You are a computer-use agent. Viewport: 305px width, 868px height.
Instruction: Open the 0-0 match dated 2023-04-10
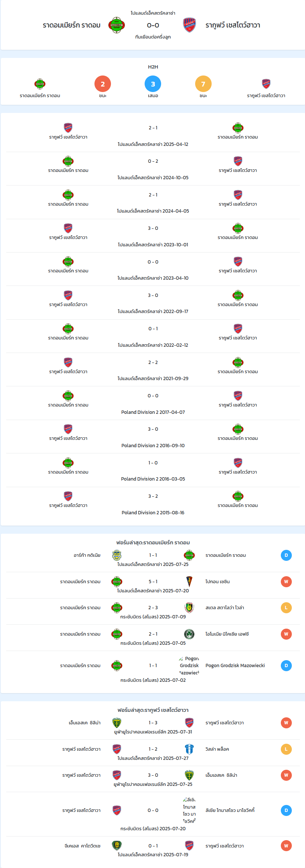(x=153, y=269)
